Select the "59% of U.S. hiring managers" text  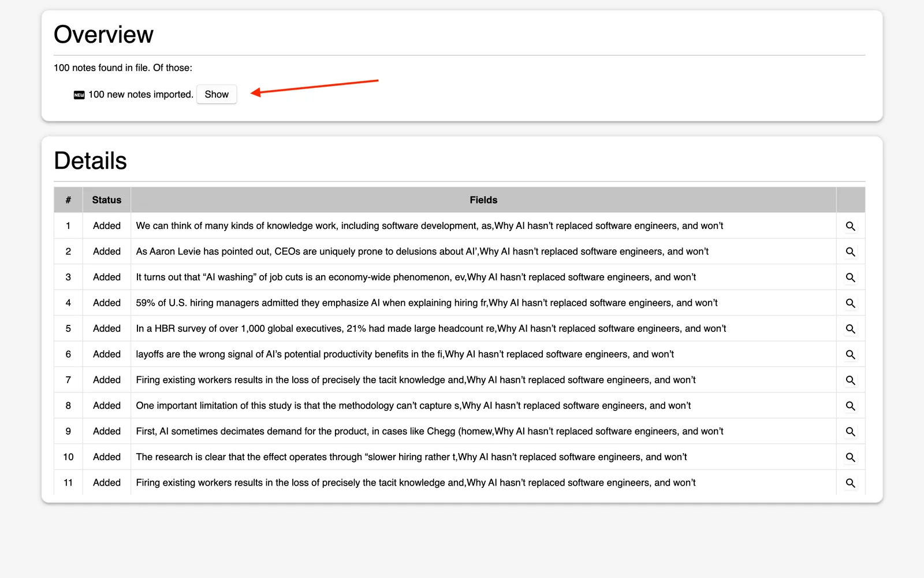[x=427, y=303]
